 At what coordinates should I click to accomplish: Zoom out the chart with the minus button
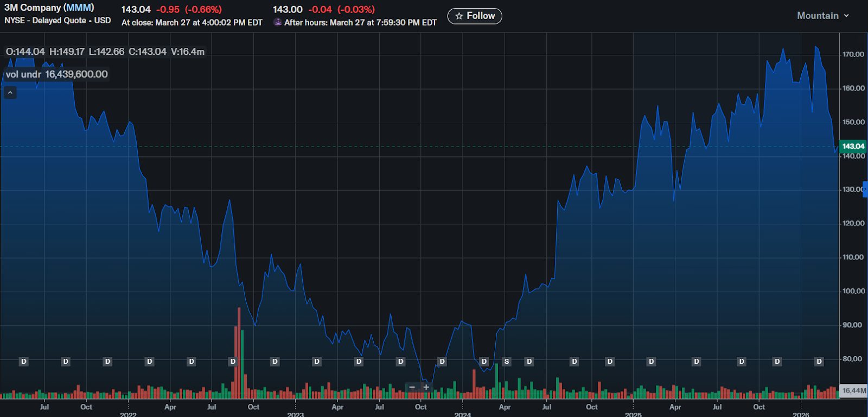[x=412, y=387]
